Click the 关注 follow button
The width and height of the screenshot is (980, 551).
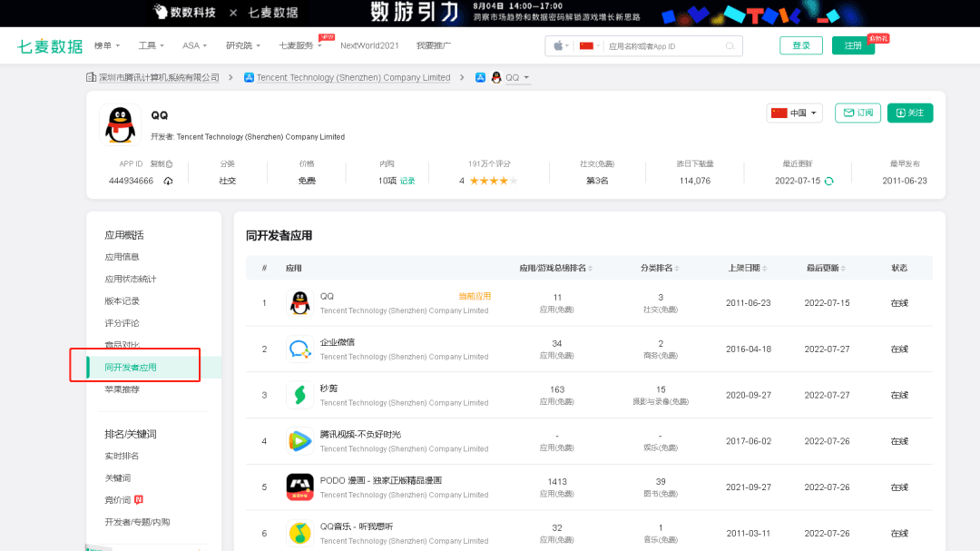tap(910, 113)
